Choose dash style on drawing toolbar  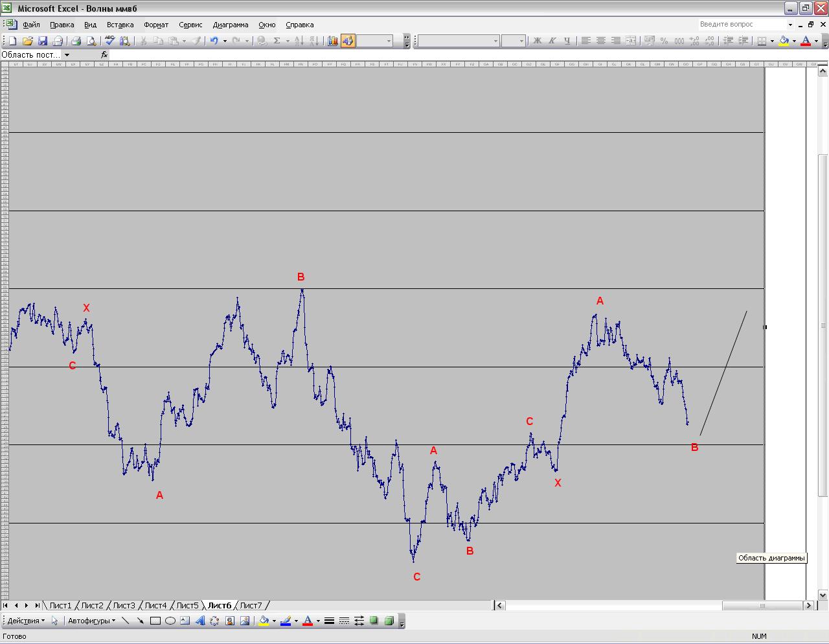pyautogui.click(x=344, y=621)
